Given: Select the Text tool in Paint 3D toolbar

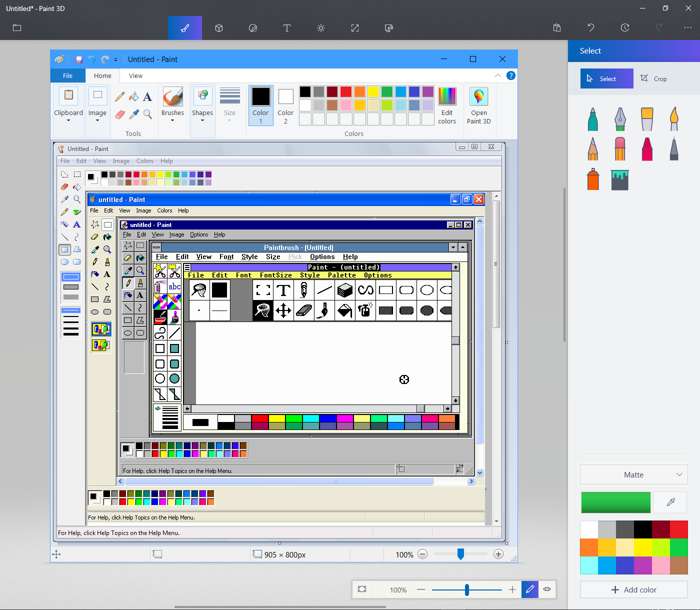Looking at the screenshot, I should (287, 28).
